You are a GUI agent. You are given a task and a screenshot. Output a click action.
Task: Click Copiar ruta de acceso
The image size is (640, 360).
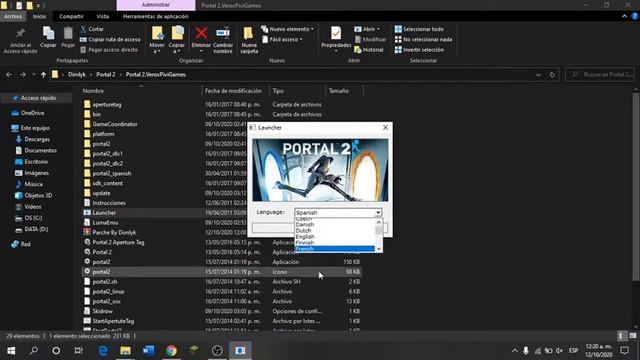110,39
